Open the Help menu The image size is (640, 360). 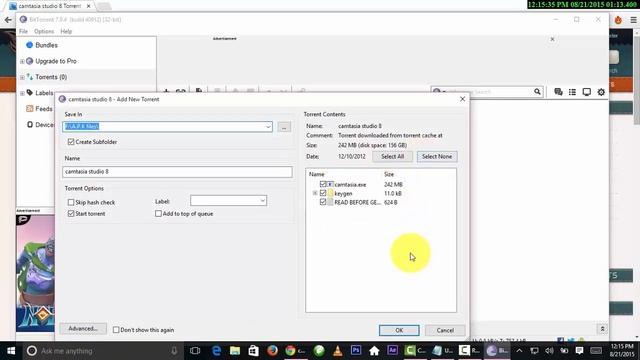pyautogui.click(x=66, y=31)
